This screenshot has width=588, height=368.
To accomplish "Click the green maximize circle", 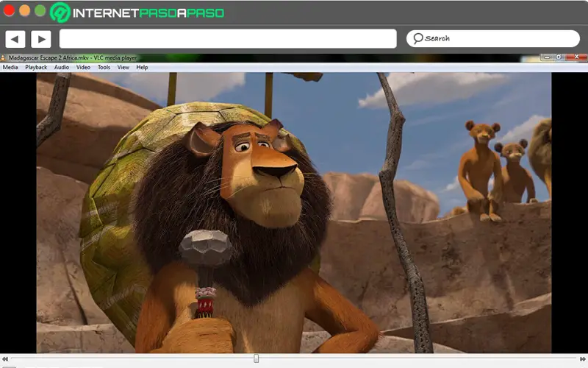I will [x=40, y=10].
